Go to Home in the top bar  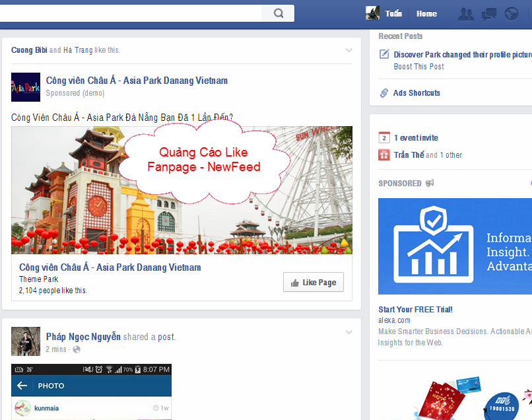point(426,14)
